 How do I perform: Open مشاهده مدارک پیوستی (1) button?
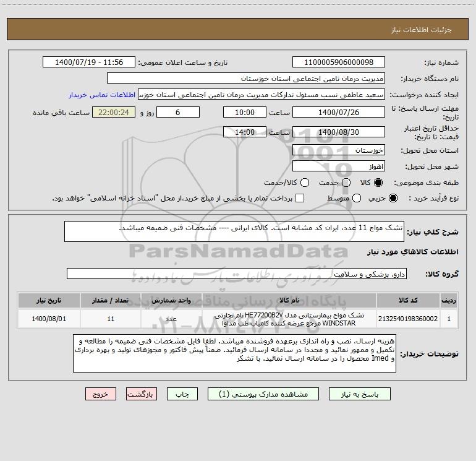point(263,394)
